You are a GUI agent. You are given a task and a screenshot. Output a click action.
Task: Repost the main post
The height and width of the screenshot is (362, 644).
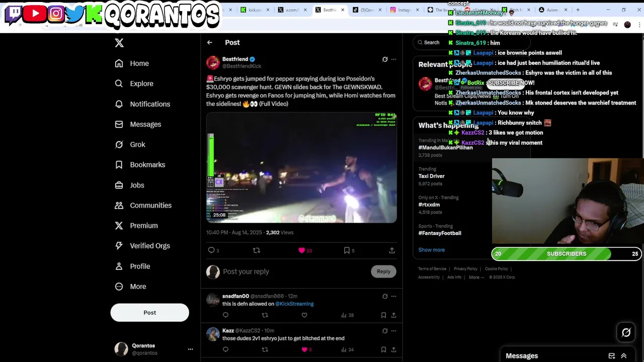click(257, 250)
